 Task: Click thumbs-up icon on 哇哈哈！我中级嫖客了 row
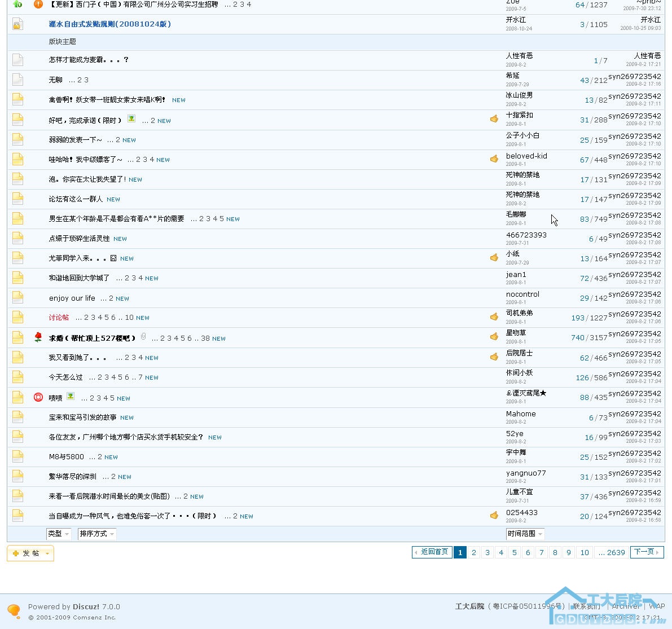(494, 159)
